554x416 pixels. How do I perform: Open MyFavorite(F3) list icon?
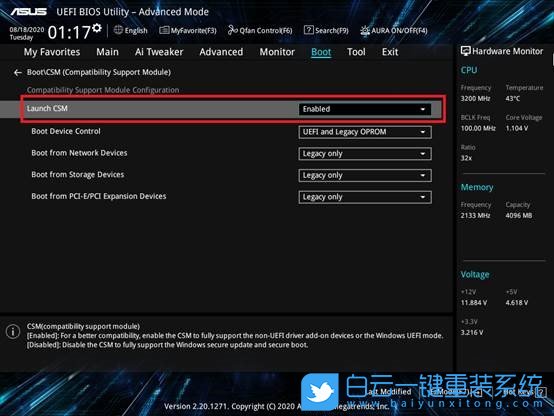click(164, 30)
